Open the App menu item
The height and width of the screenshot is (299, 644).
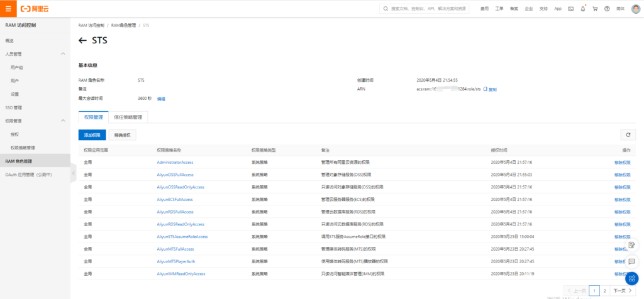point(558,9)
